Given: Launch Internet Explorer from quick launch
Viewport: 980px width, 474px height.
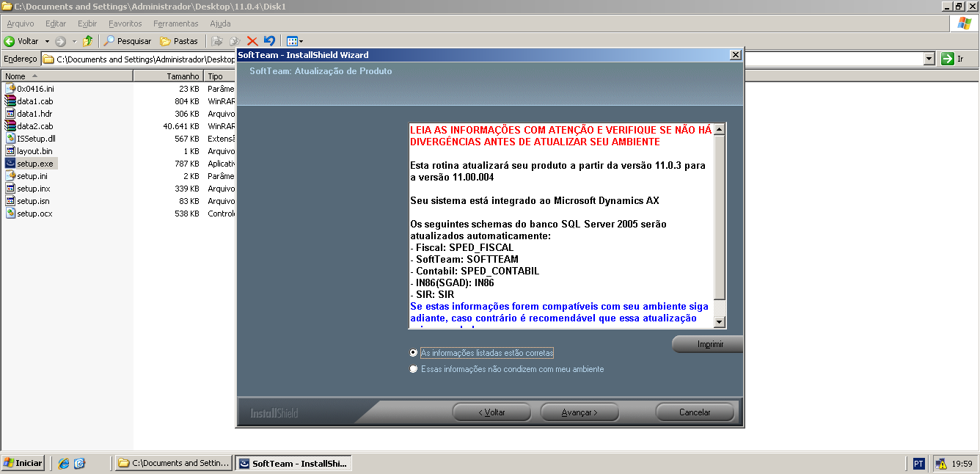Looking at the screenshot, I should point(63,463).
